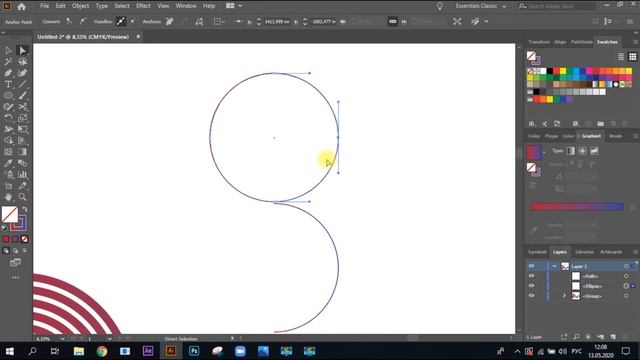640x360 pixels.
Task: Select the Free Transform tool
Action: [22, 129]
